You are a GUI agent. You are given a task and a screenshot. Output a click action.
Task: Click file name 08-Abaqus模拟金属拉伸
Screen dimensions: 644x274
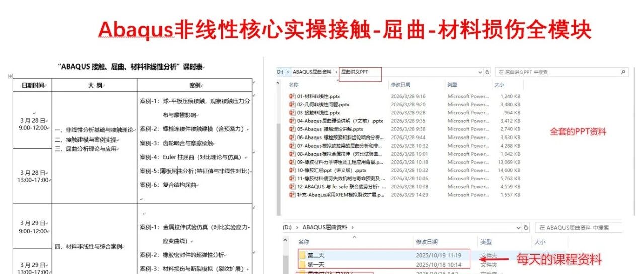[x=340, y=154]
